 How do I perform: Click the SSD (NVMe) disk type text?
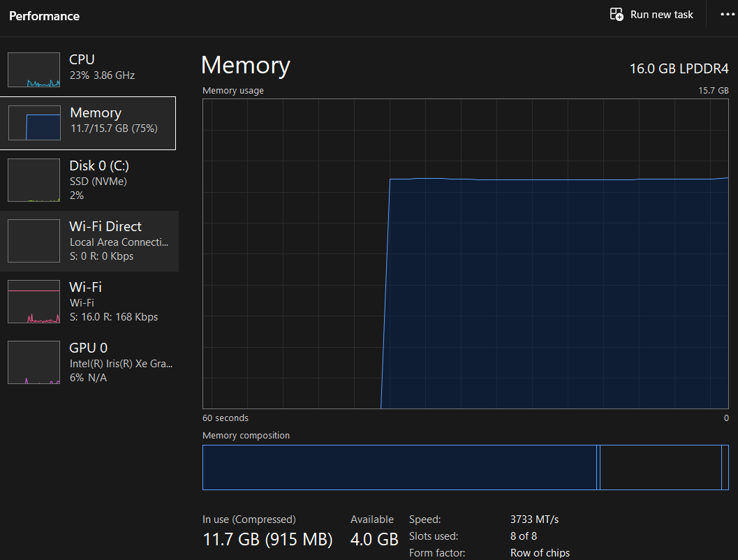[98, 181]
